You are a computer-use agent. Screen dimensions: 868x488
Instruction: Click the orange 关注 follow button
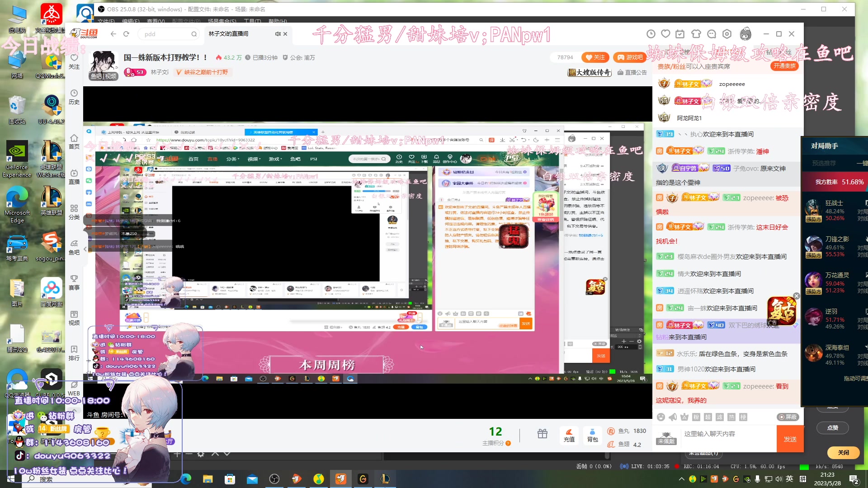point(595,57)
